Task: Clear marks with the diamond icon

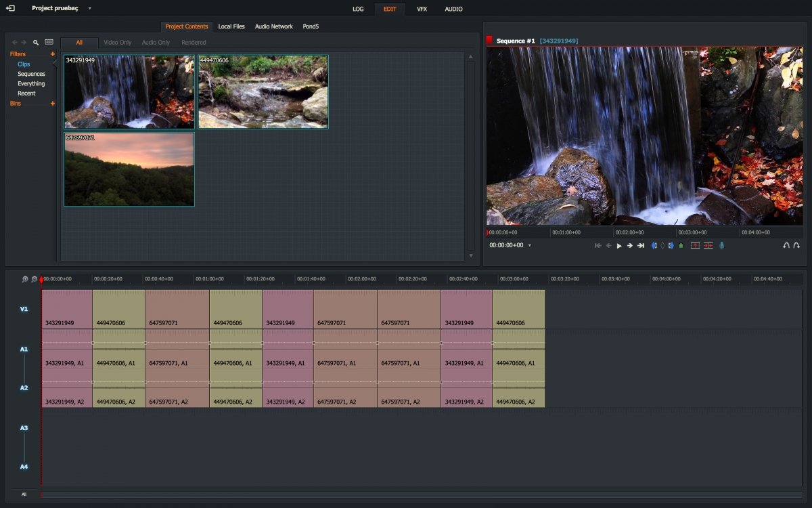Action: 662,246
